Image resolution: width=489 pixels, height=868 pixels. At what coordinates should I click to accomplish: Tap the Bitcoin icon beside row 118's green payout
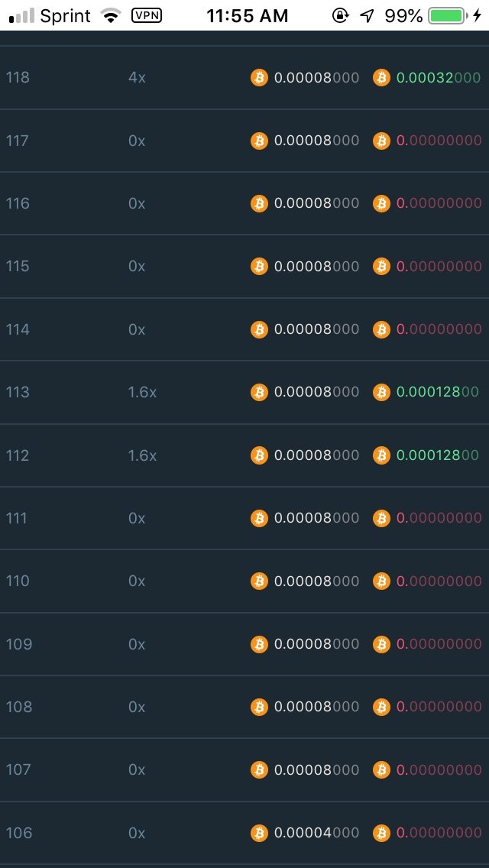point(381,77)
